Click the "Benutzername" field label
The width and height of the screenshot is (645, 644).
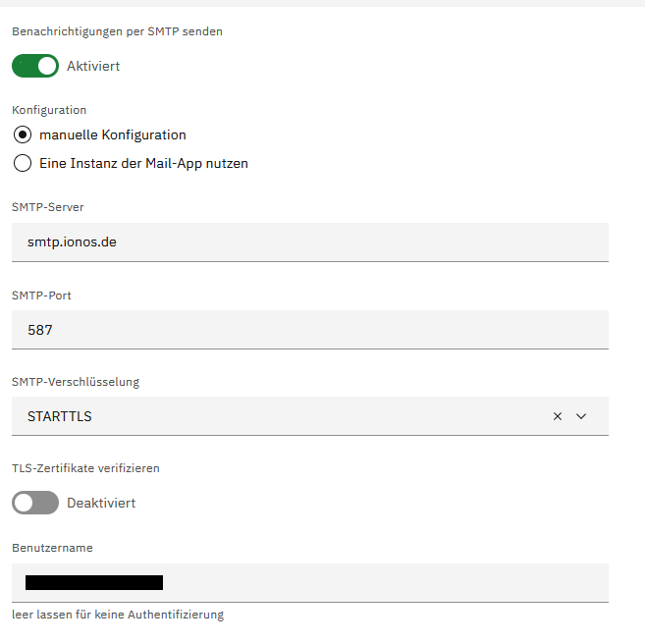pos(52,548)
